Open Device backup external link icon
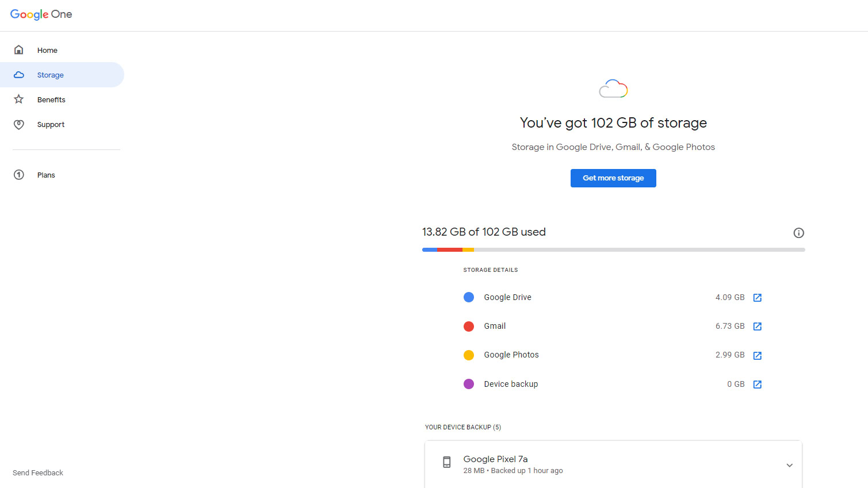868x488 pixels. pyautogui.click(x=758, y=385)
